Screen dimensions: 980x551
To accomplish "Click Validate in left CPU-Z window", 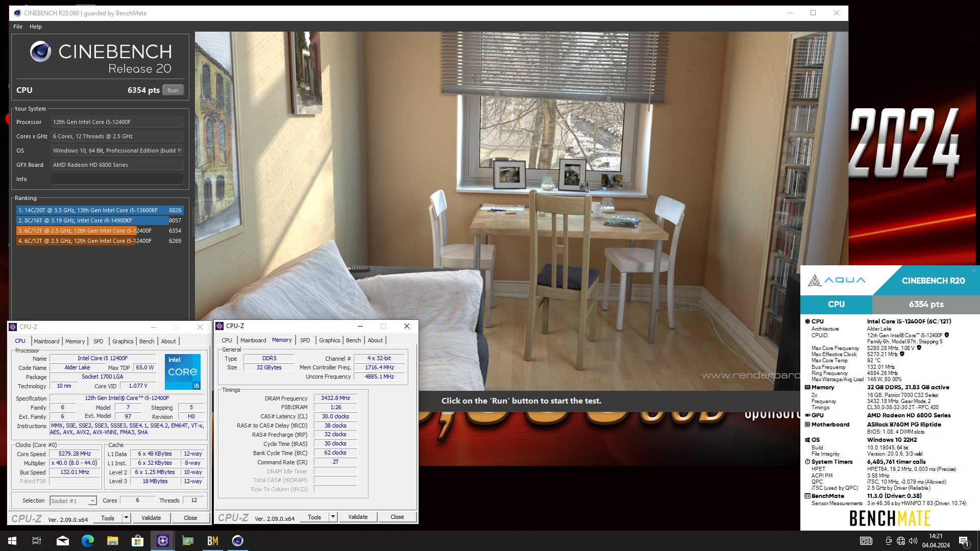I will [x=151, y=518].
